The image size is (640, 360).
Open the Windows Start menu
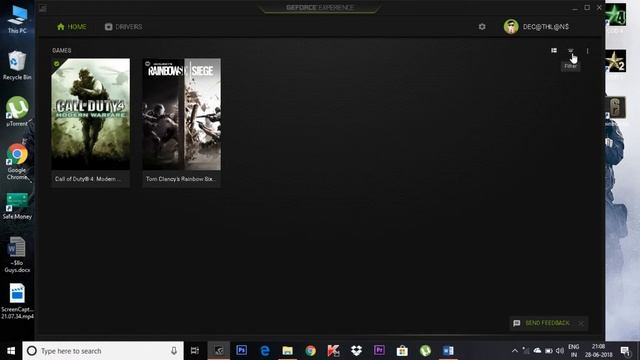coord(11,351)
